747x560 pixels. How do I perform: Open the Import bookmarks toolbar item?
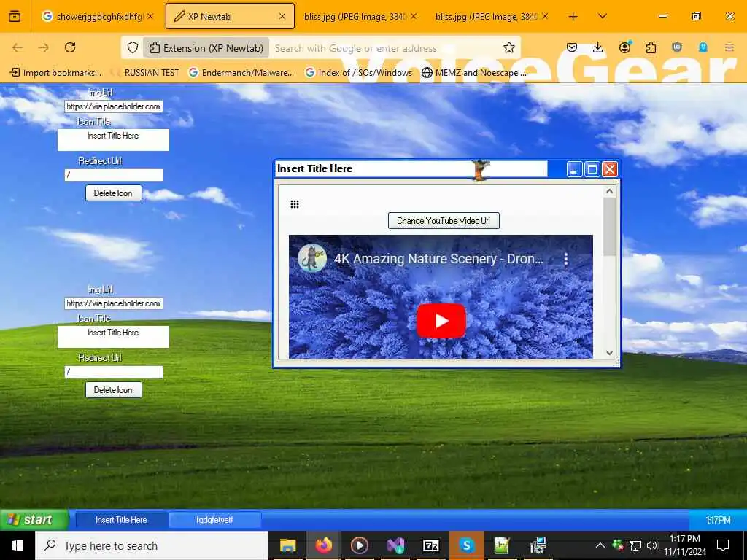(55, 73)
